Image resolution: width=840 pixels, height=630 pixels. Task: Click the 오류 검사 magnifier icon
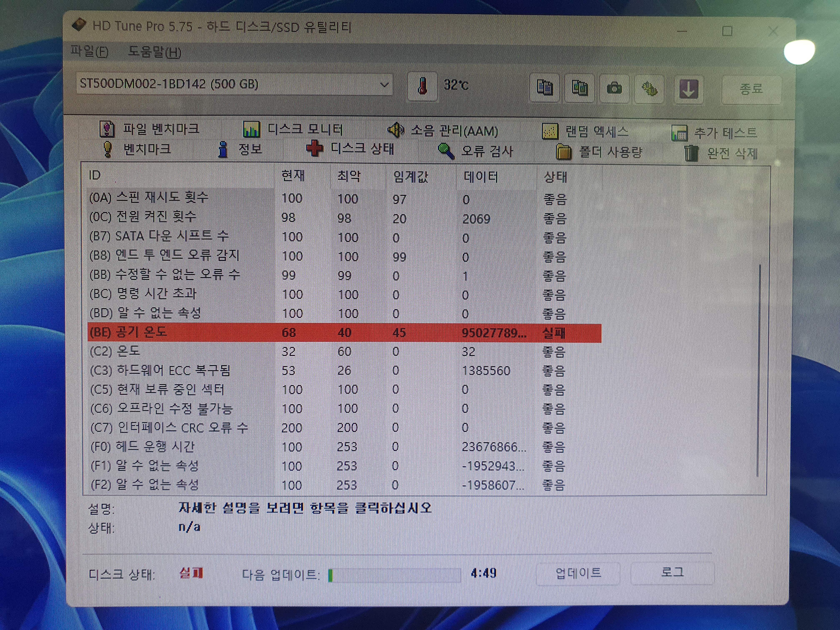(446, 151)
